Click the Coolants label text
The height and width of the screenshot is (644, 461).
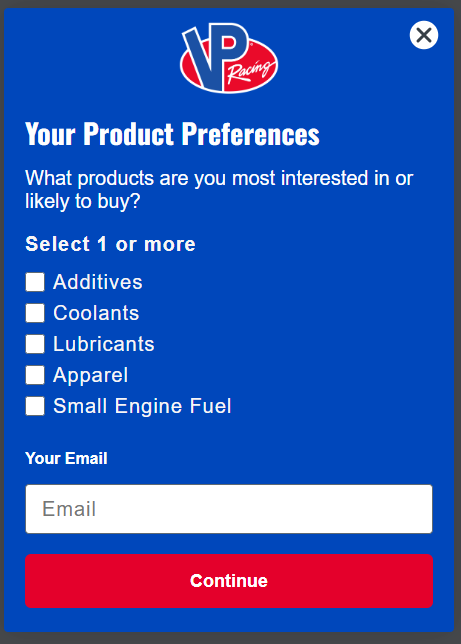pos(96,313)
